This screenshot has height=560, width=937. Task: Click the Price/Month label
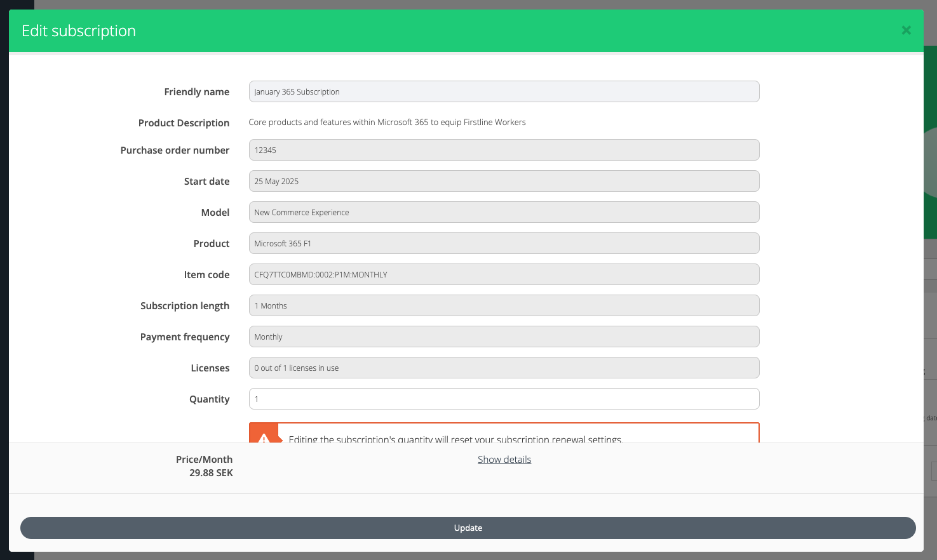(205, 459)
